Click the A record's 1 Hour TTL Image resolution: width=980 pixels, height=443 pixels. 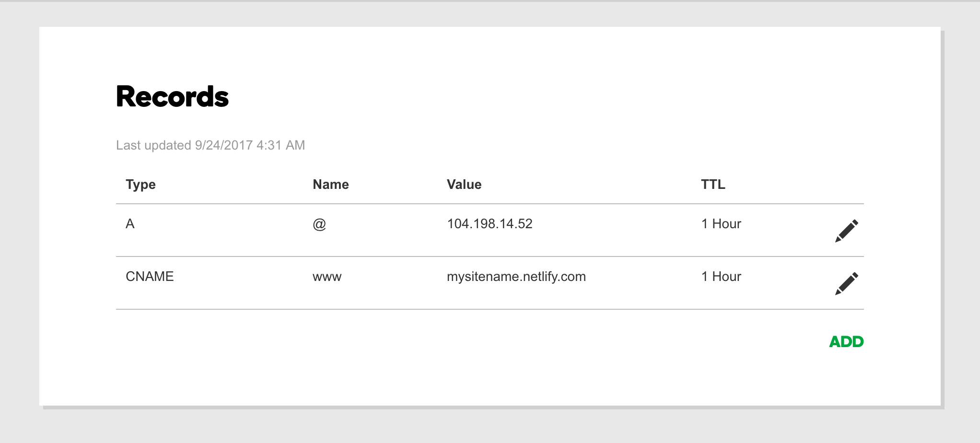click(721, 224)
